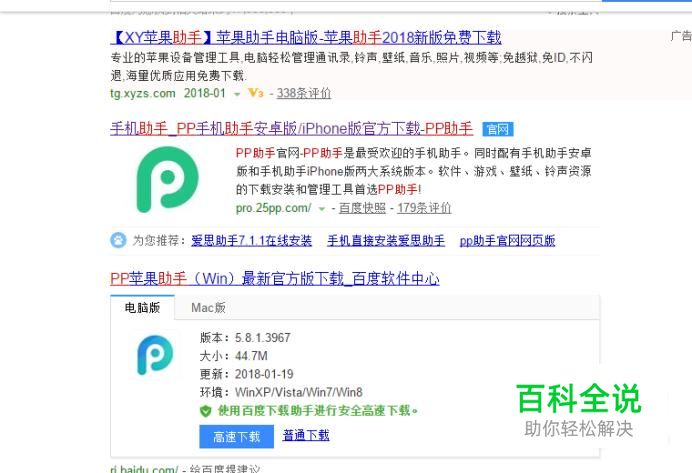Open the 爱思助手7.1.1在线安装 suggestion
The height and width of the screenshot is (473, 692).
pyautogui.click(x=252, y=241)
